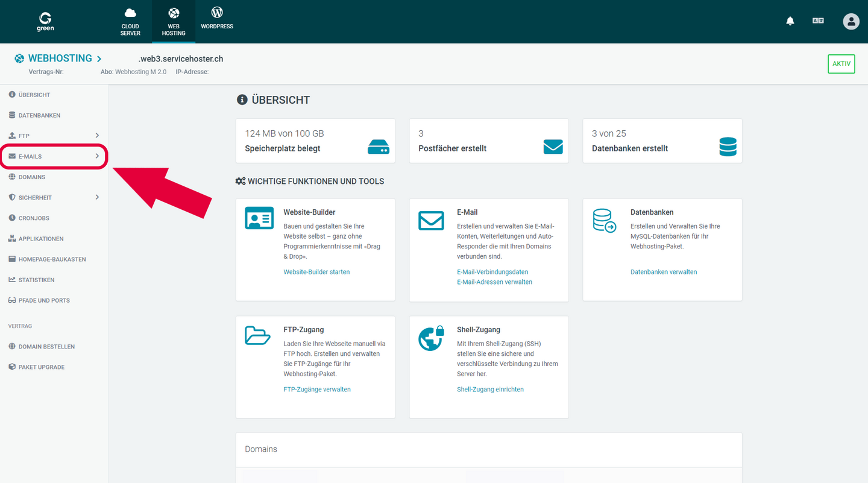Click the Website-Builder card icon
The image size is (868, 483).
pyautogui.click(x=259, y=218)
